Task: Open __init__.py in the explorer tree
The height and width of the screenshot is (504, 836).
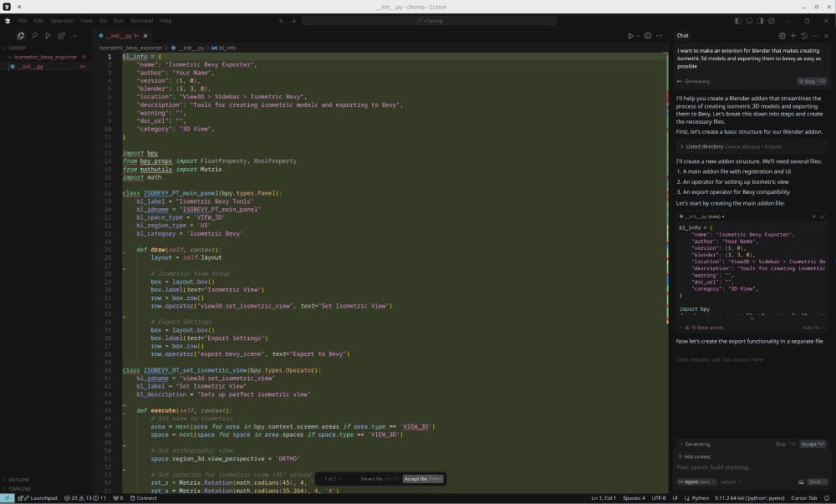Action: (31, 67)
